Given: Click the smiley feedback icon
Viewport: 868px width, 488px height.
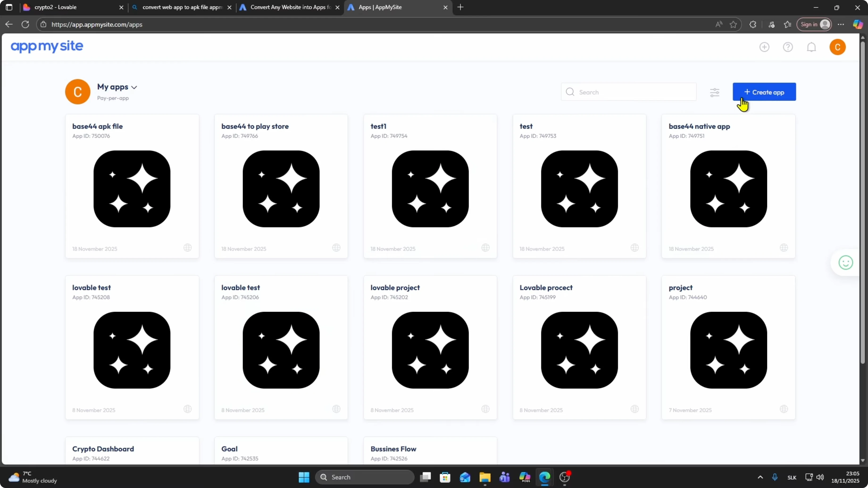Looking at the screenshot, I should (x=845, y=263).
